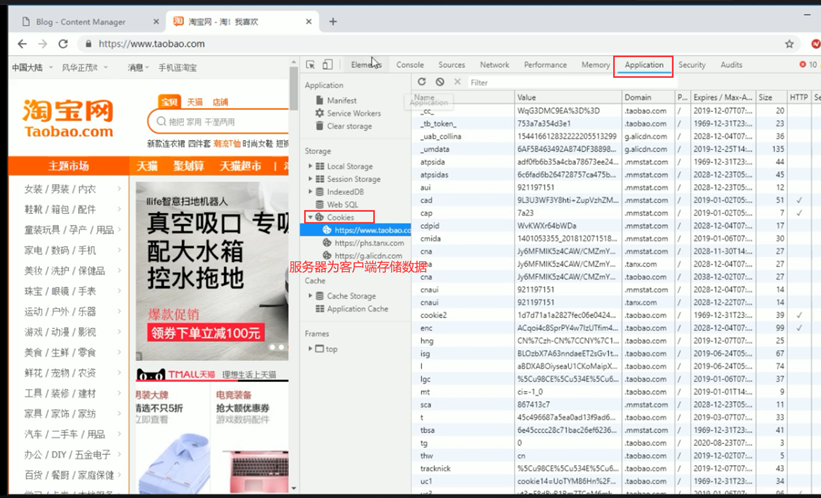Sort cookies by Value column header

pyautogui.click(x=568, y=97)
